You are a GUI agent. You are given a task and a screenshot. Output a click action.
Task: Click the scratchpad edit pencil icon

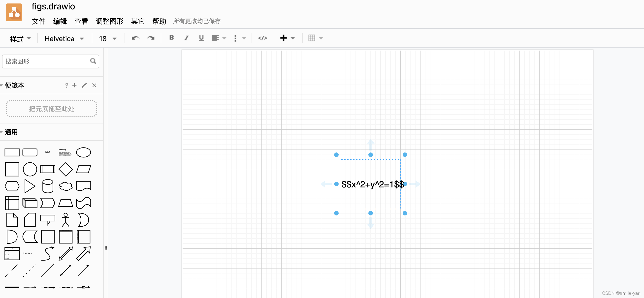pos(84,86)
